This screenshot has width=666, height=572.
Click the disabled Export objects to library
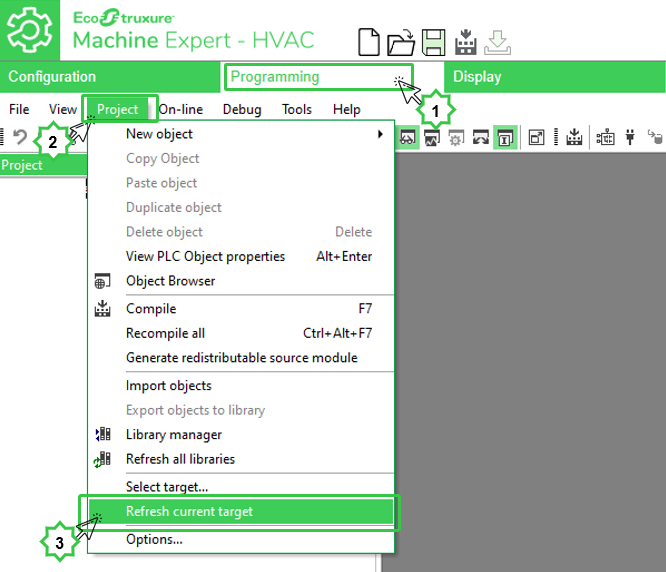[x=241, y=410]
